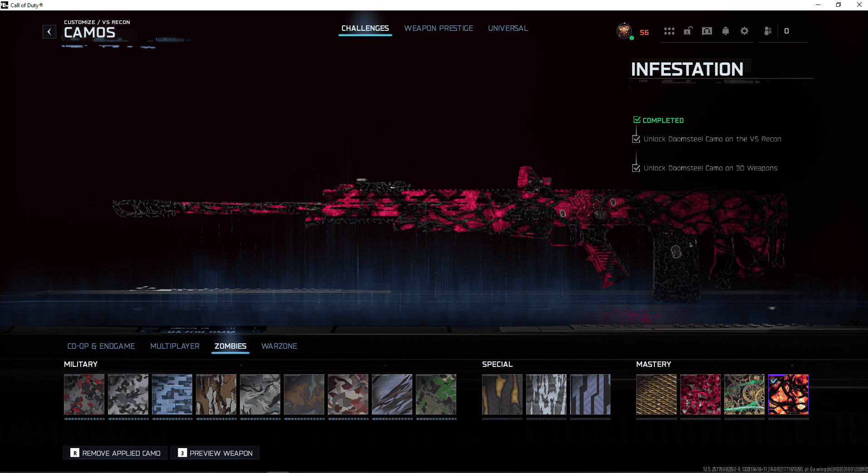Open the Settings gear icon
Screen dimensions: 868x473
pos(744,31)
